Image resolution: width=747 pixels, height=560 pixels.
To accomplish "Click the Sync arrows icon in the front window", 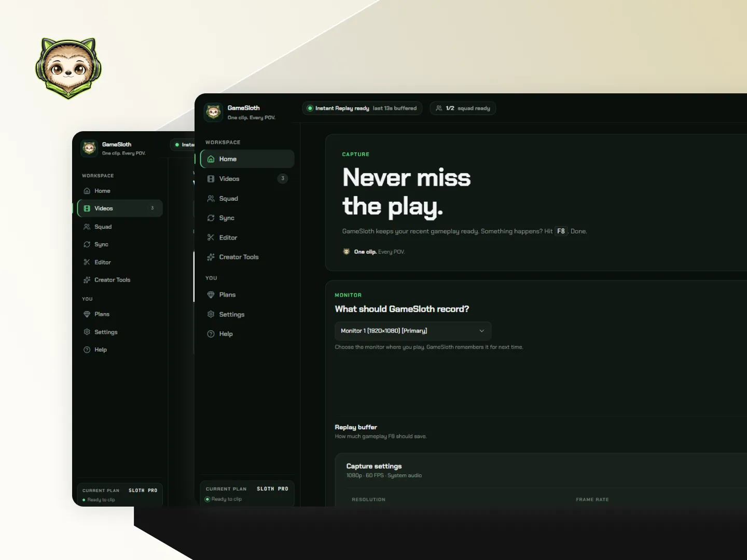I will pos(211,218).
